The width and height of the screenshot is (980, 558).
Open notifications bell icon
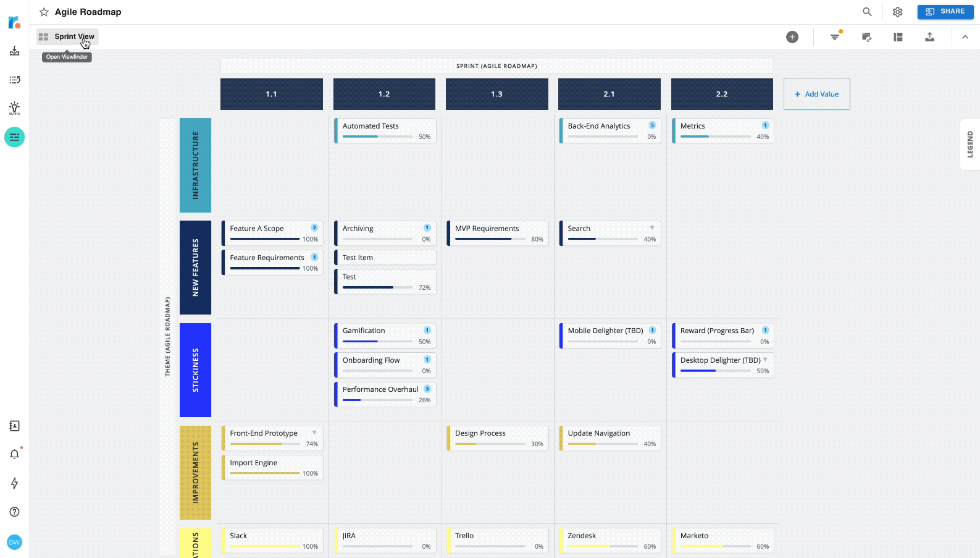click(15, 454)
